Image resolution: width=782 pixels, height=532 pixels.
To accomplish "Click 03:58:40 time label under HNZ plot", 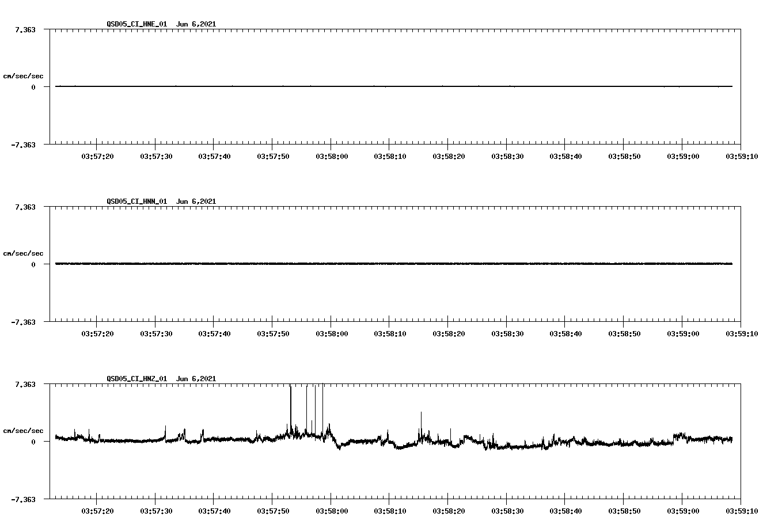I will tap(565, 511).
